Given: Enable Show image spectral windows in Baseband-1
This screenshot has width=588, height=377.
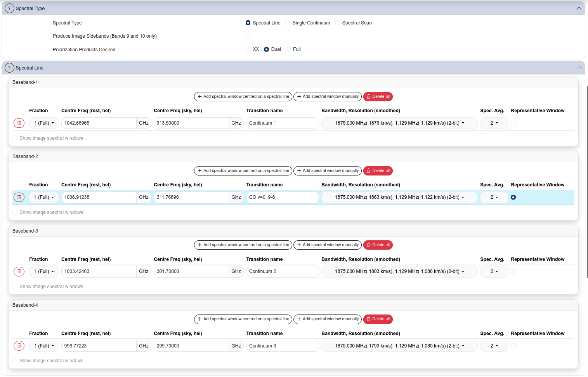Looking at the screenshot, I should click(x=15, y=138).
